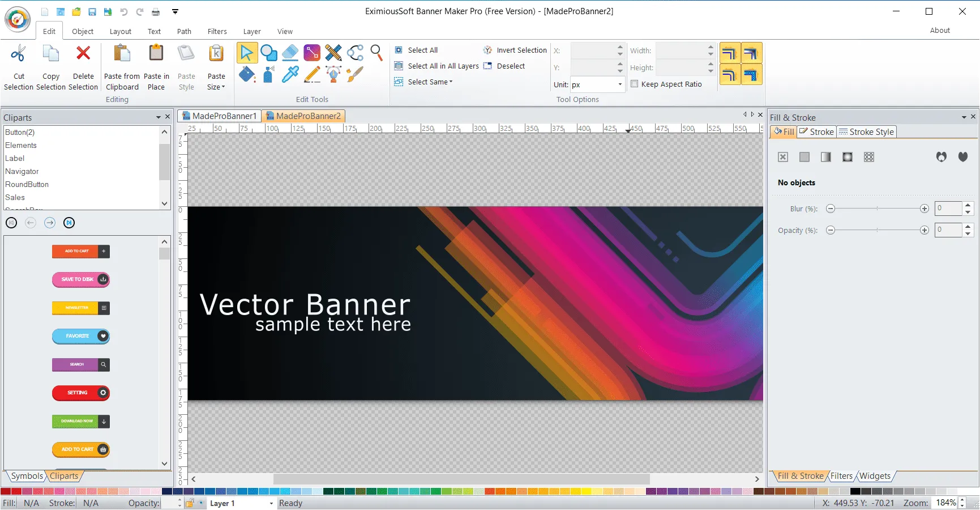This screenshot has width=980, height=510.
Task: Open Customize Quick Access Toolbar arrow
Action: coord(176,11)
